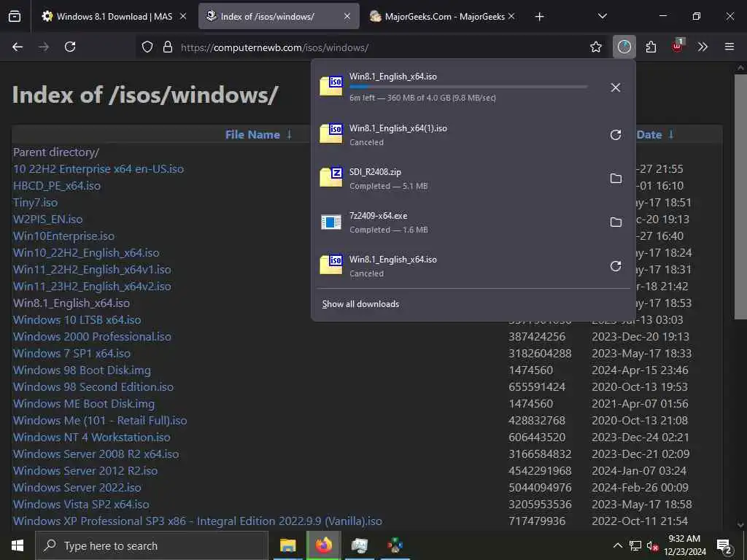Screen dimensions: 747x560
Task: Show all downloads
Action: 360,304
